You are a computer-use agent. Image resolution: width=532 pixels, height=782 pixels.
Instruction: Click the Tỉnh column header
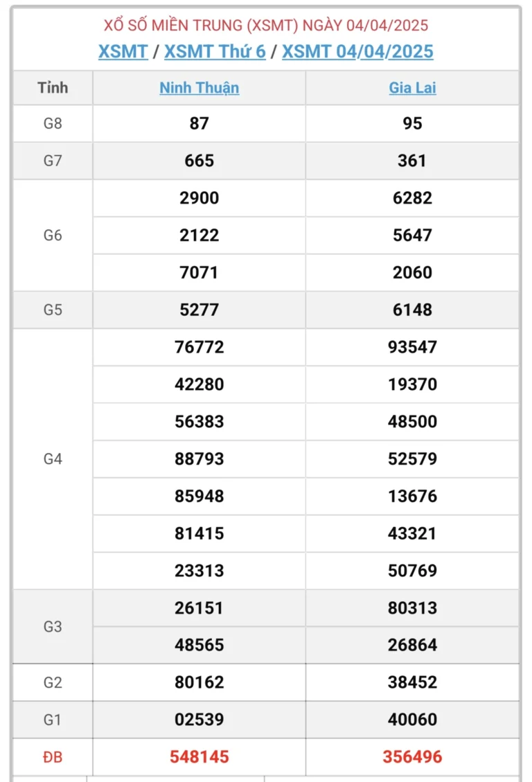tap(53, 88)
